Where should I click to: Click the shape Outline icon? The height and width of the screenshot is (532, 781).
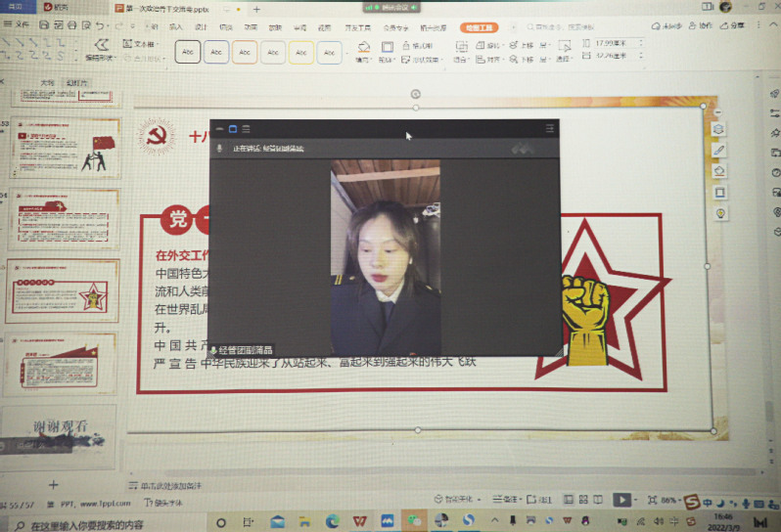tap(387, 47)
